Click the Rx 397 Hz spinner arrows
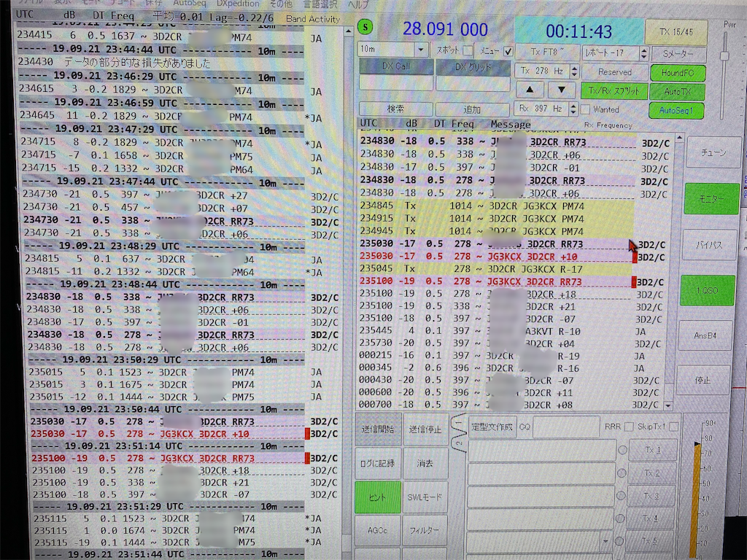The image size is (747, 560). [x=573, y=109]
